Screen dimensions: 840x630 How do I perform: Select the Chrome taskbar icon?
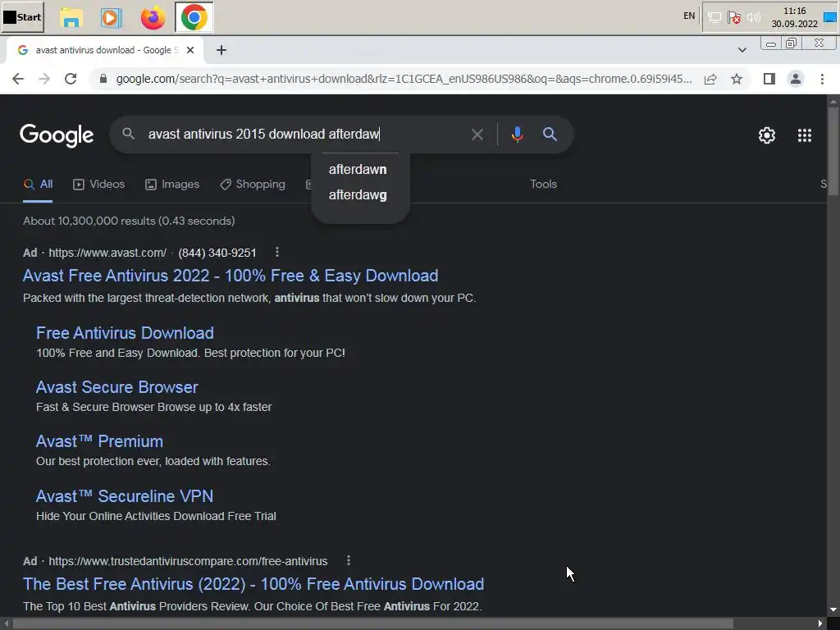tap(194, 18)
